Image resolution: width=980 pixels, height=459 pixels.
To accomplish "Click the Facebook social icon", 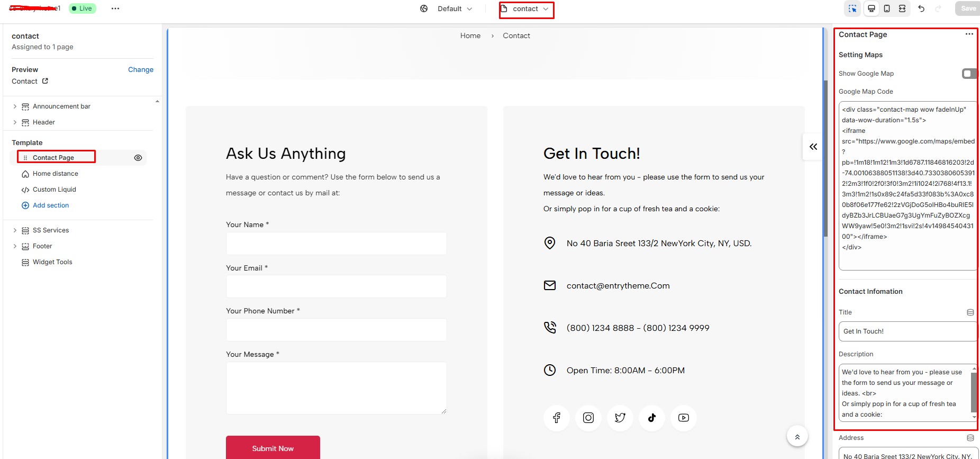I will point(556,418).
